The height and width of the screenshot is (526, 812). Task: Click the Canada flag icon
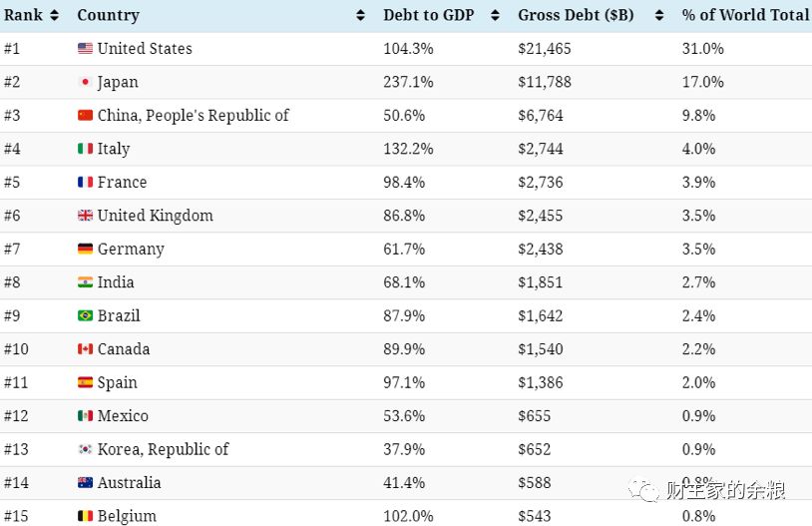click(85, 348)
